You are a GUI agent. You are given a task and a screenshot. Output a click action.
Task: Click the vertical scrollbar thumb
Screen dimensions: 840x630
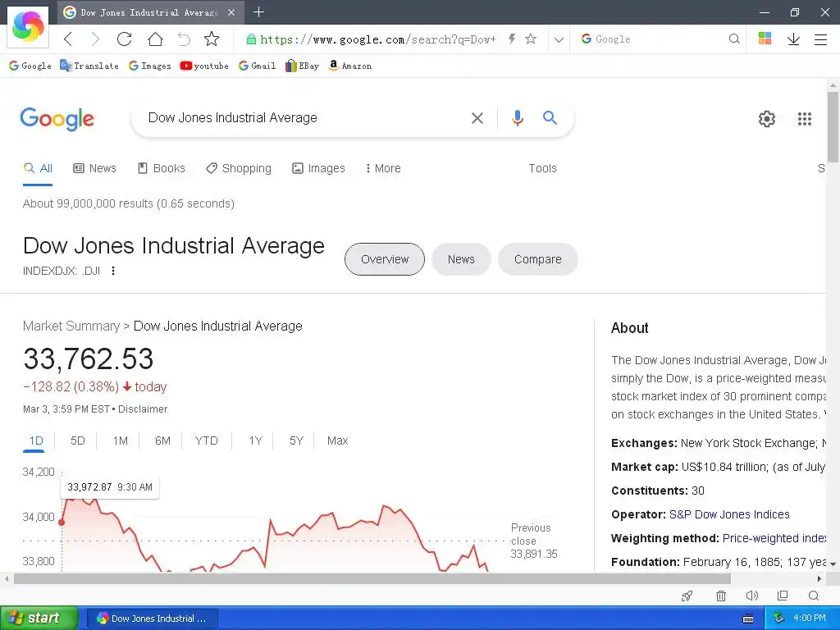click(x=833, y=126)
